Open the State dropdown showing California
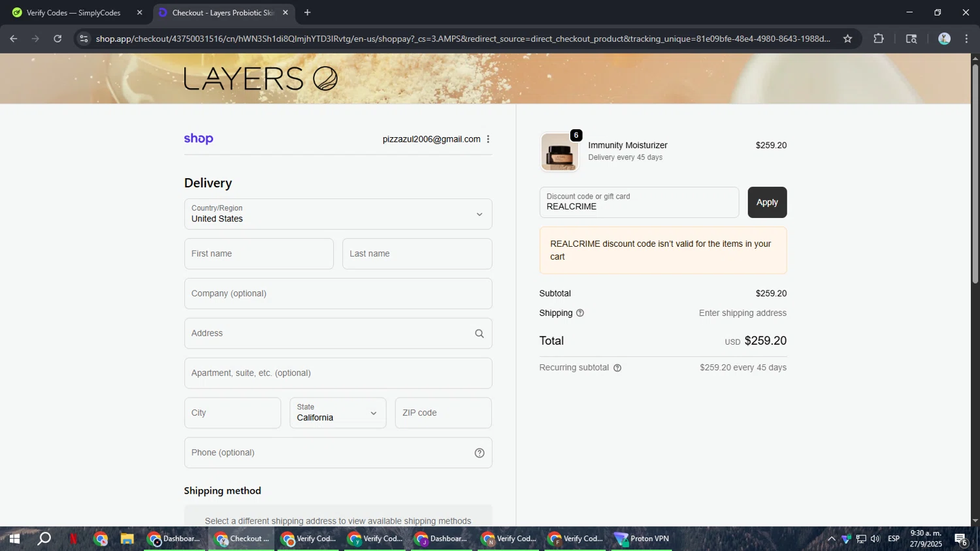 338,413
